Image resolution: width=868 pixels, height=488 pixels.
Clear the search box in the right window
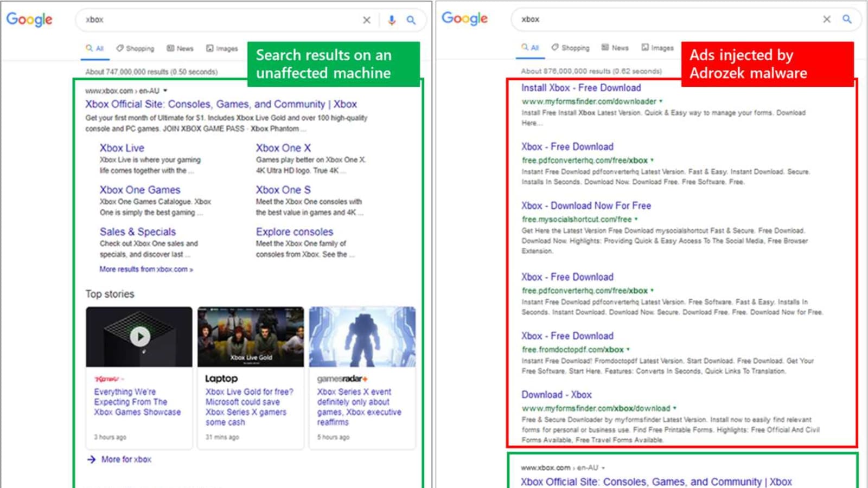click(x=827, y=19)
